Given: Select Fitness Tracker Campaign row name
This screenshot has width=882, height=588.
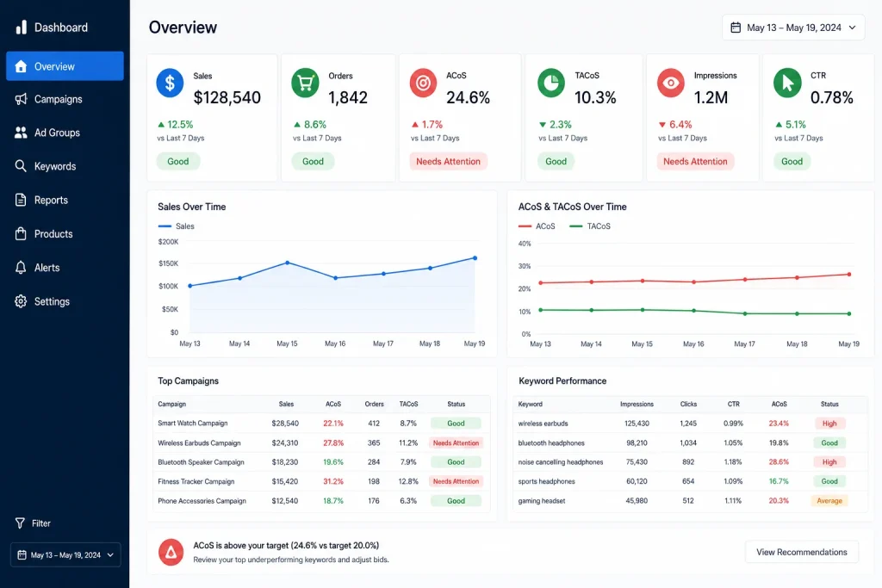Looking at the screenshot, I should coord(196,482).
